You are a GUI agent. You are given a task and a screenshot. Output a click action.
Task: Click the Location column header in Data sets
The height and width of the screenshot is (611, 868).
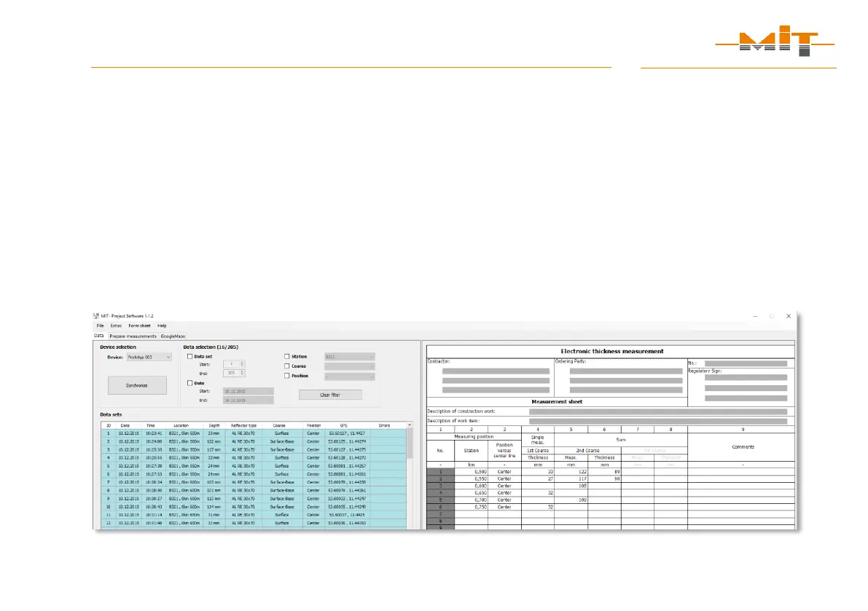[181, 425]
